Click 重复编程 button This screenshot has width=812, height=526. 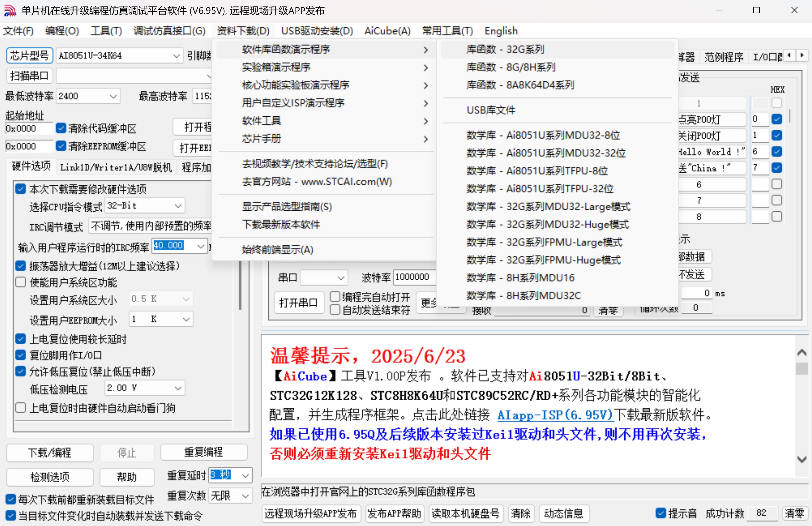[204, 452]
